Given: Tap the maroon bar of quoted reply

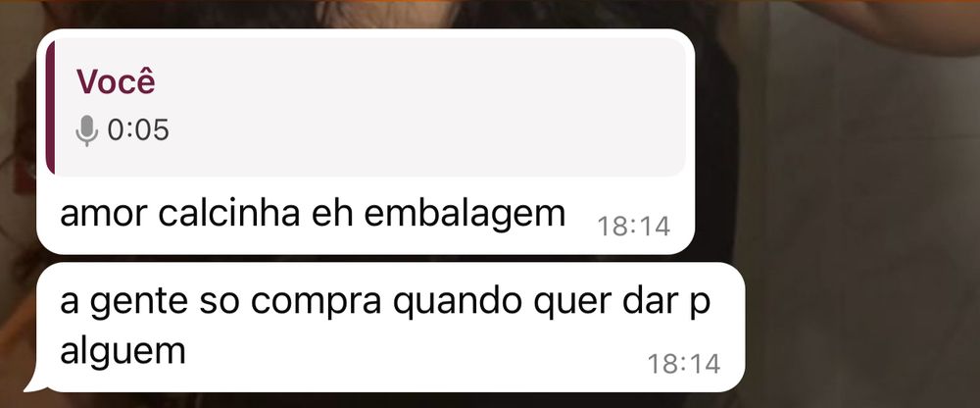Looking at the screenshot, I should (x=50, y=107).
